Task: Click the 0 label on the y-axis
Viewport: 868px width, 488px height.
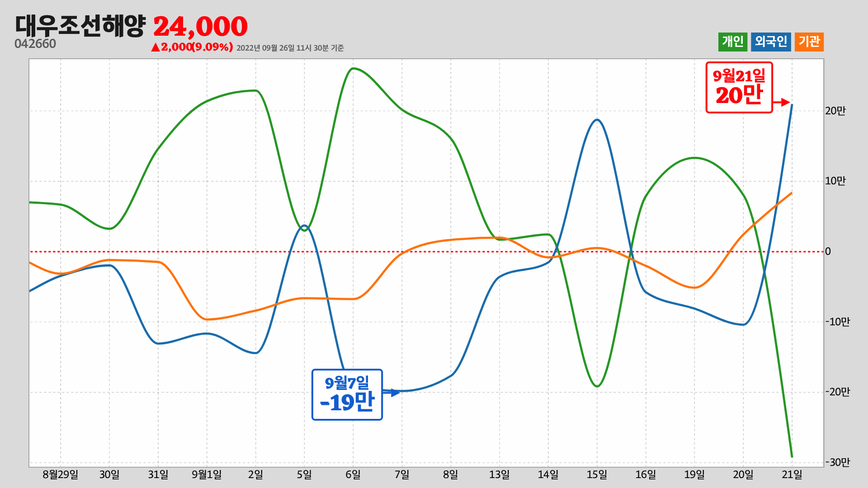Action: click(x=828, y=252)
